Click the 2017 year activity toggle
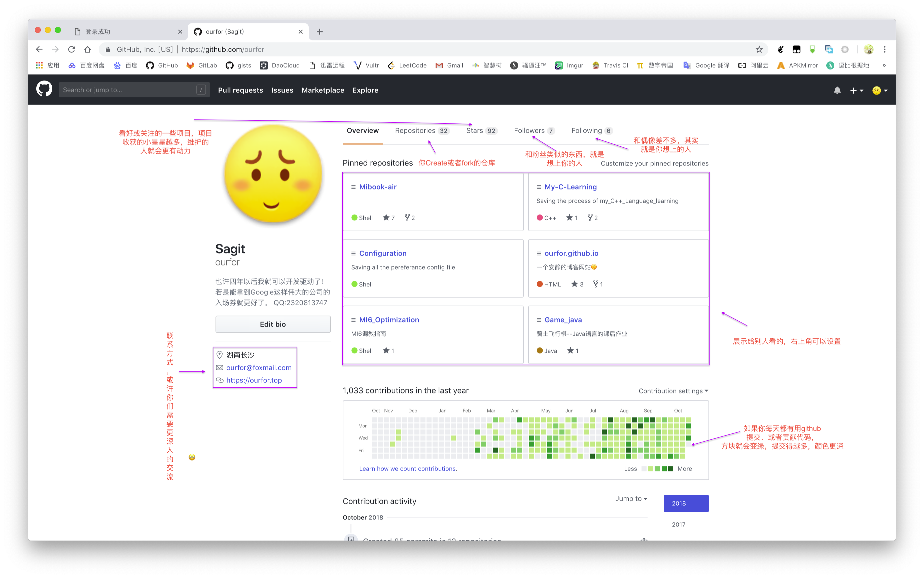The width and height of the screenshot is (924, 578). coord(679,525)
